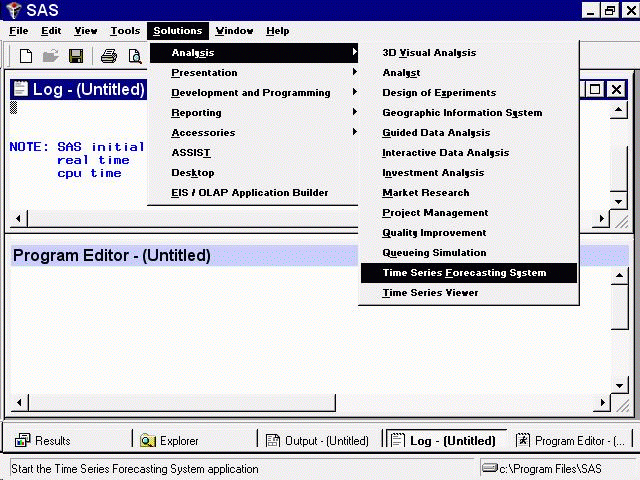Click the Open folder toolbar icon
640x480 pixels.
[x=50, y=56]
